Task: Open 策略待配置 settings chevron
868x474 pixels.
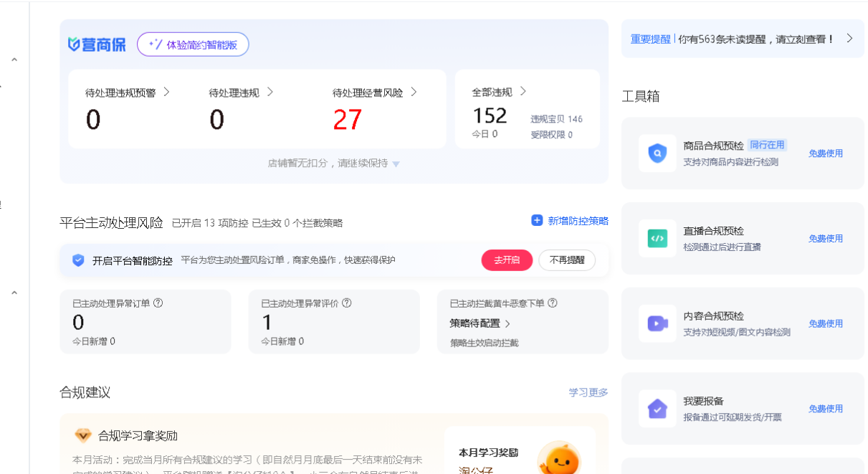Action: pyautogui.click(x=507, y=324)
